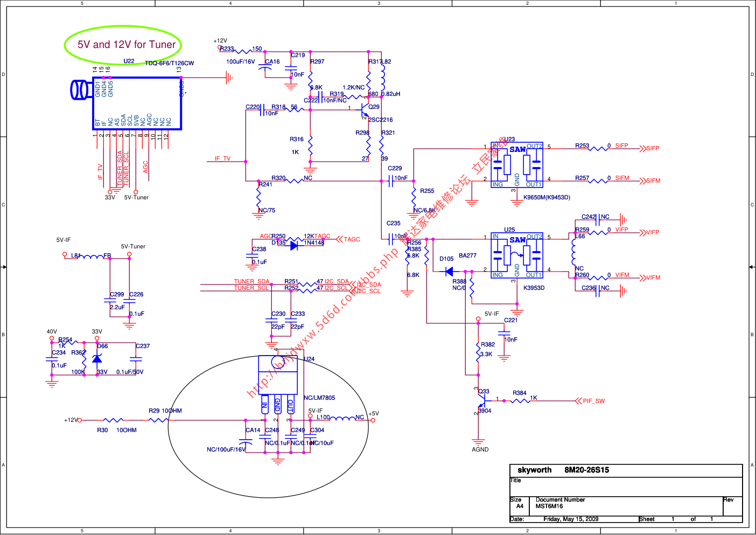Select the L82 inductor symbol

(383, 78)
